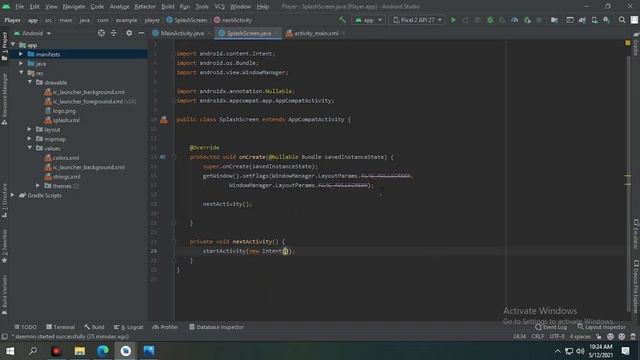Open File Explorer from the taskbar
The image size is (640, 360).
tap(80, 351)
